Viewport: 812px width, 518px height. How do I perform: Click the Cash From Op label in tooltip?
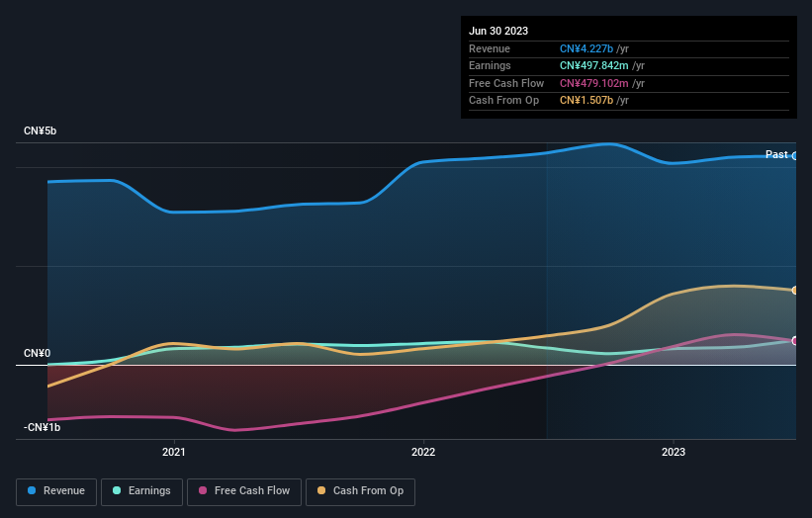[x=503, y=101]
